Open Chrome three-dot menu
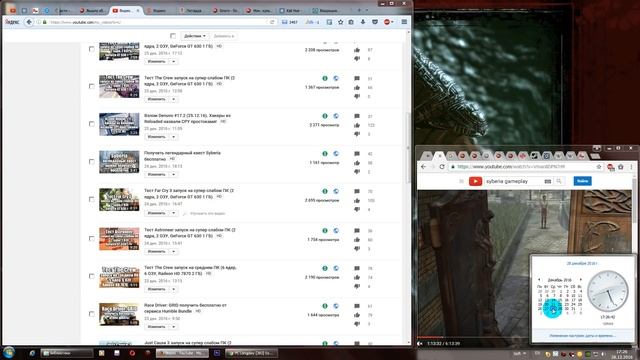The width and height of the screenshot is (640, 360). tap(631, 167)
